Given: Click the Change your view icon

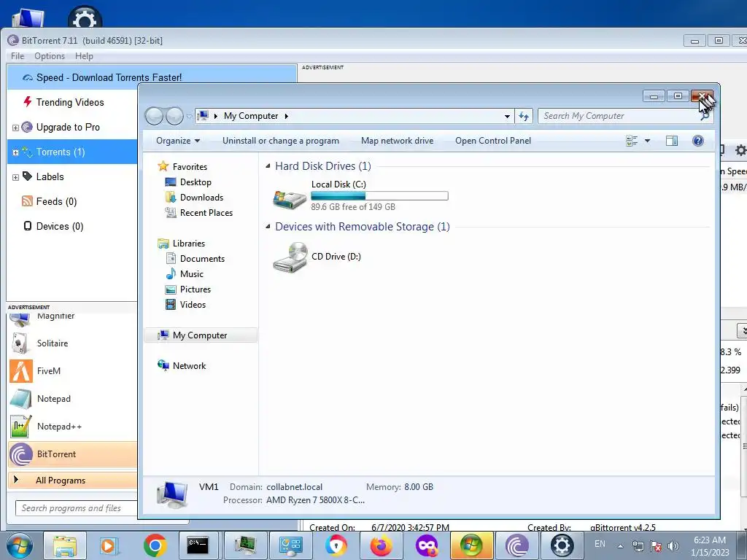Looking at the screenshot, I should tap(632, 141).
